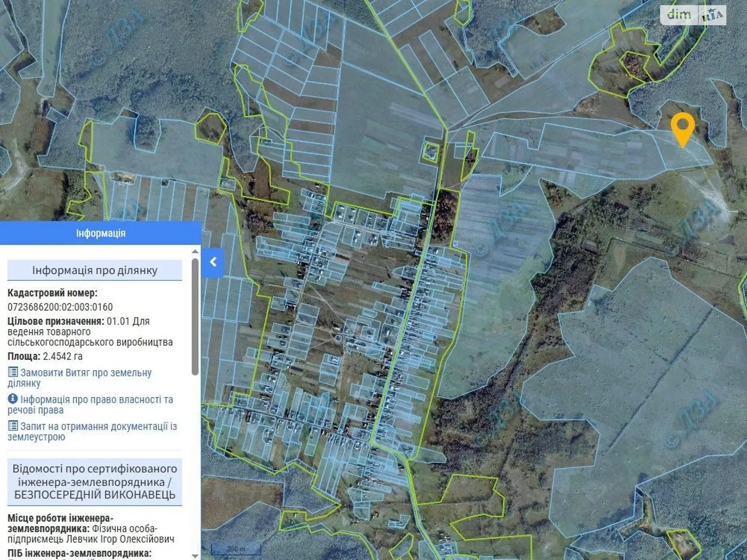Click the RIA logo in the watermark
This screenshot has height=560, width=747.
712,15
